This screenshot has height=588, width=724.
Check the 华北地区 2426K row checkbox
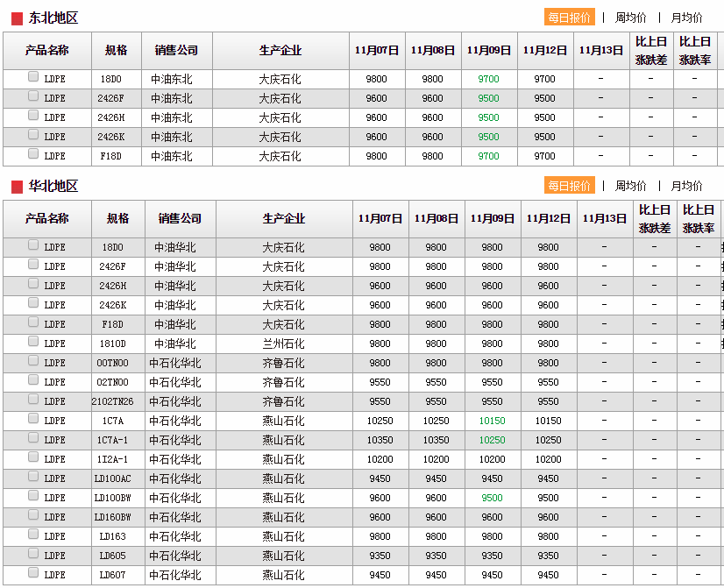tap(32, 303)
